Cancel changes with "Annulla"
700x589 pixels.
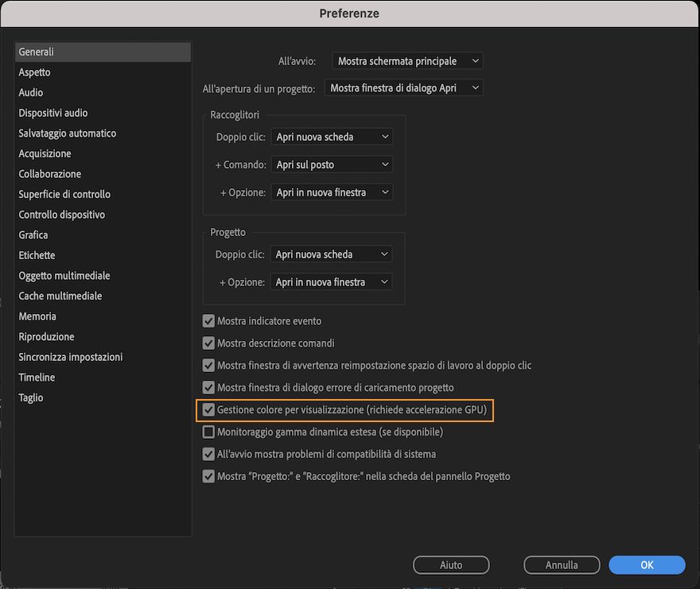click(x=562, y=564)
